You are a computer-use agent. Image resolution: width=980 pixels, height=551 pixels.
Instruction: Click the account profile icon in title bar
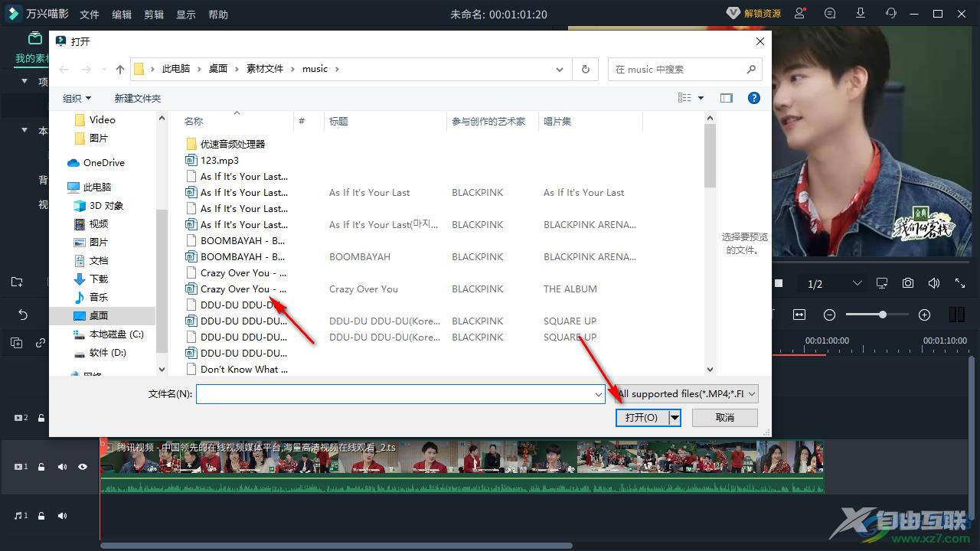tap(800, 14)
